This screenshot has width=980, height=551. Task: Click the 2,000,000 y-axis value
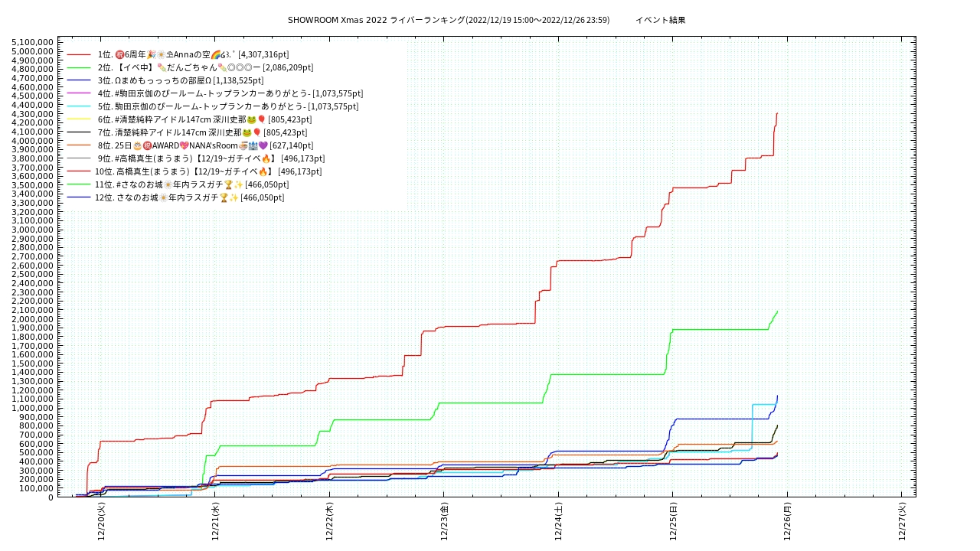(34, 319)
